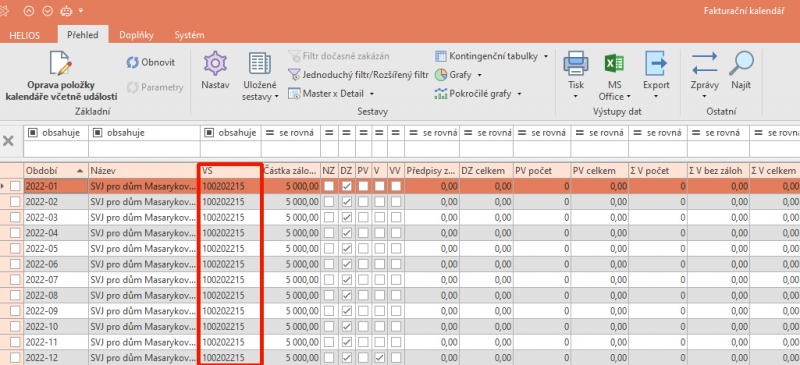Expand Pokročilé grafy dropdown arrow
Screen dimensions: 800x365
(x=519, y=94)
